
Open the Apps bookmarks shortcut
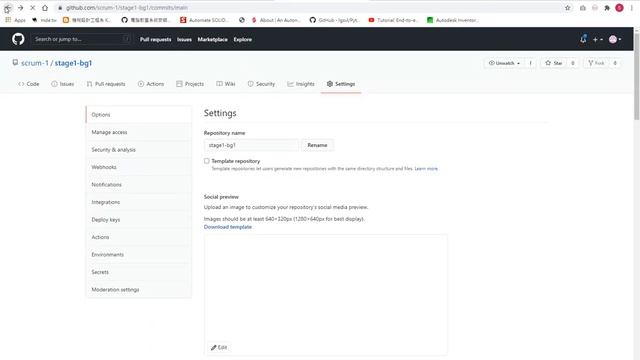(15, 20)
